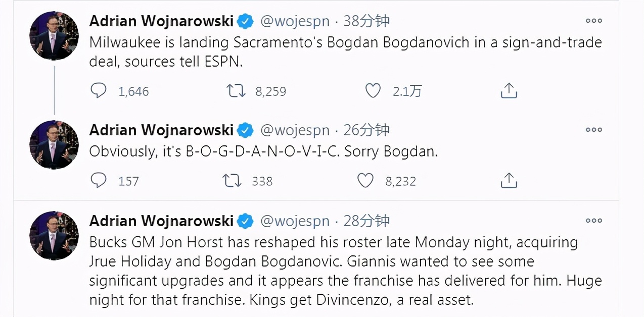Open profile picture on the Jon Horst tweet

(x=55, y=236)
